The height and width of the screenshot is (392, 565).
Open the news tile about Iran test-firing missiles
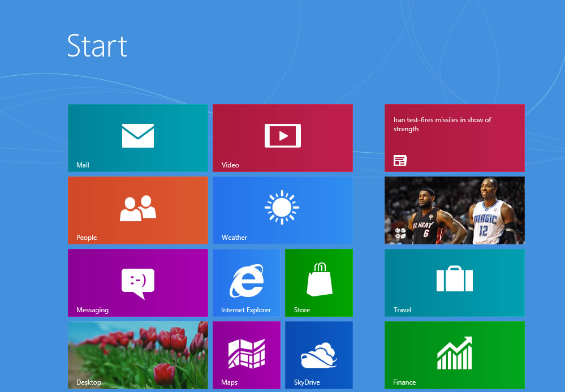pos(455,138)
